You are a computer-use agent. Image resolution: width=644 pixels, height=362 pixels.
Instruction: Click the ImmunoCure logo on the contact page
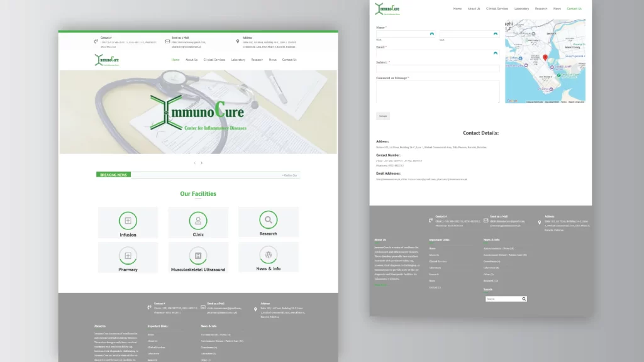tap(388, 9)
